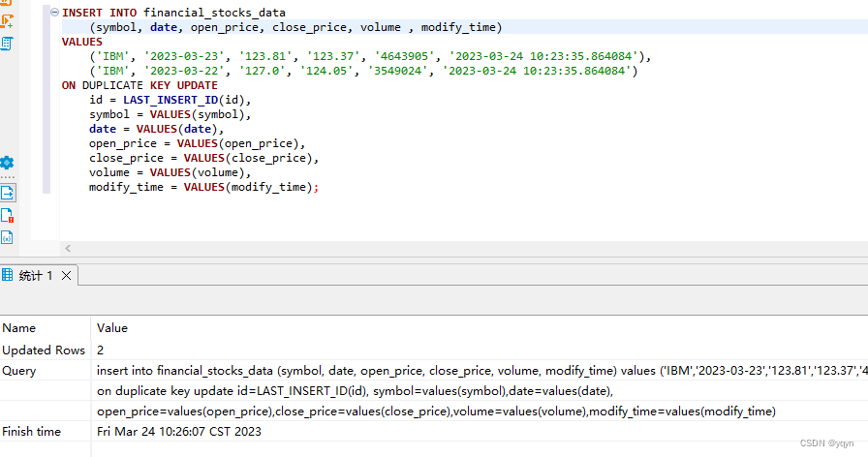Image resolution: width=868 pixels, height=457 pixels.
Task: Click the Name column header
Action: 18,328
